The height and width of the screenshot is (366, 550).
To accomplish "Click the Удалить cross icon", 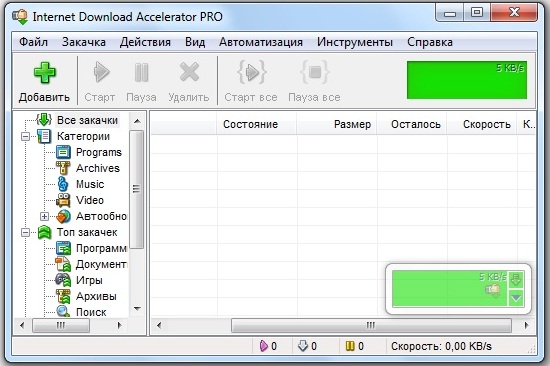I will [x=189, y=72].
